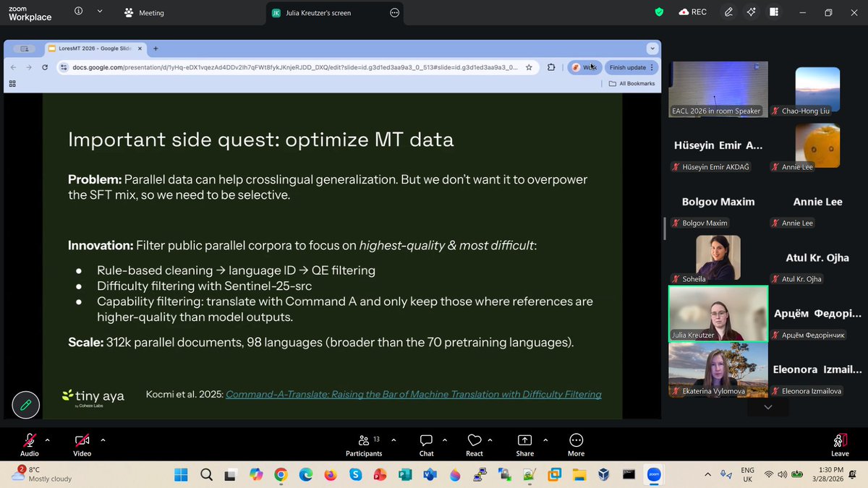The image size is (868, 488).
Task: Open the AI Companion sparkle icon
Action: coord(752,12)
